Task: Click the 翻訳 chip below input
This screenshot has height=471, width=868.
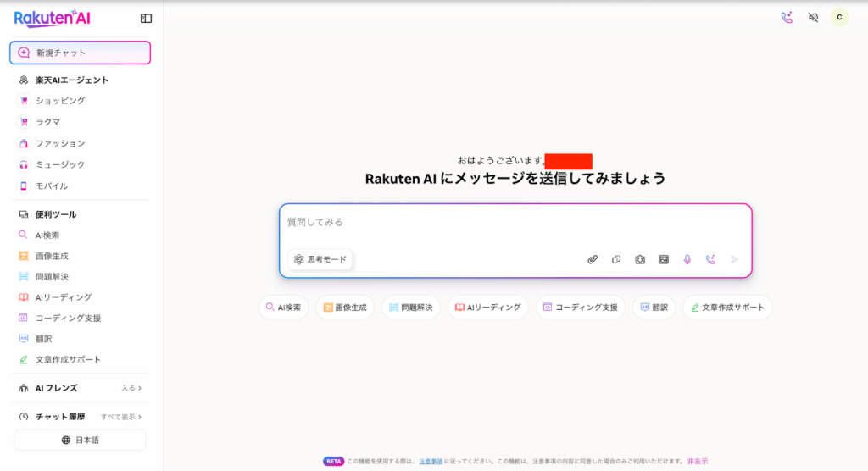Action: pyautogui.click(x=654, y=308)
